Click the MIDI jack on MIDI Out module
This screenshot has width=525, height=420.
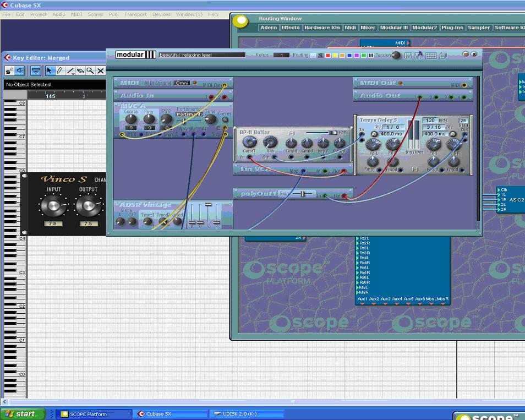pos(464,85)
